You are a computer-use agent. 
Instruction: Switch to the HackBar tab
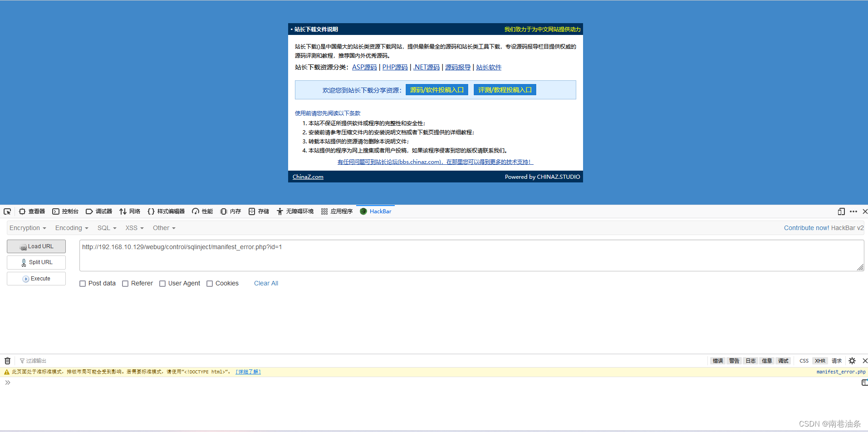click(375, 211)
